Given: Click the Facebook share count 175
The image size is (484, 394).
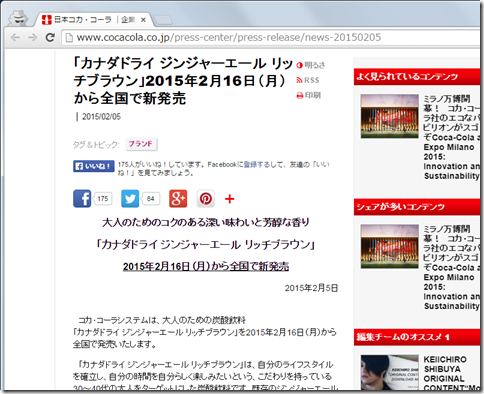Looking at the screenshot, I should [103, 199].
